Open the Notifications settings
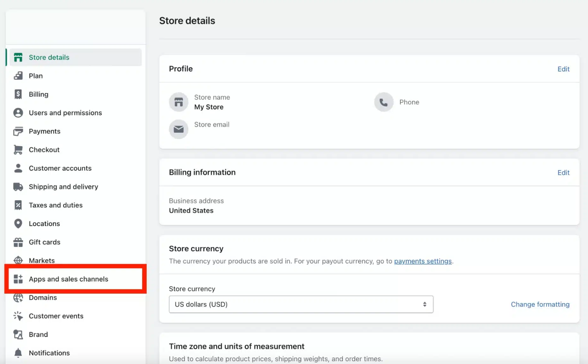 tap(76, 353)
